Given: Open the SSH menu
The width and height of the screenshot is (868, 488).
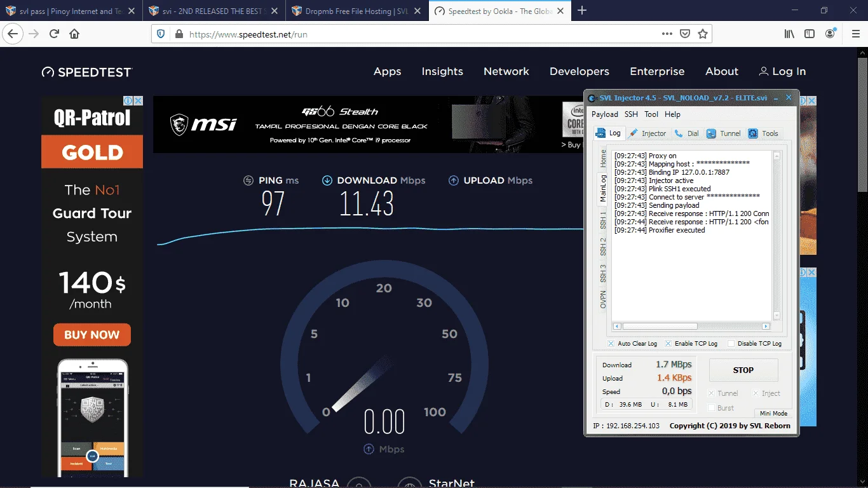Looking at the screenshot, I should point(631,114).
